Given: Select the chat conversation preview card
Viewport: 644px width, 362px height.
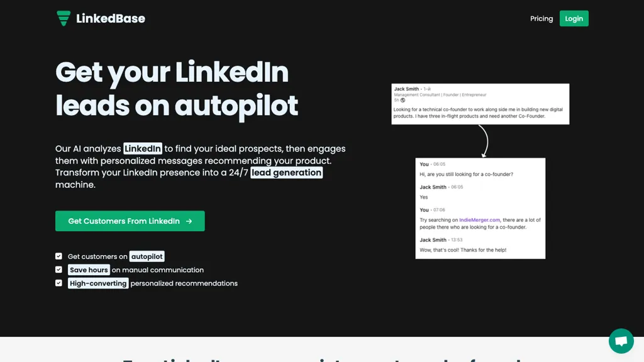Looking at the screenshot, I should point(480,209).
